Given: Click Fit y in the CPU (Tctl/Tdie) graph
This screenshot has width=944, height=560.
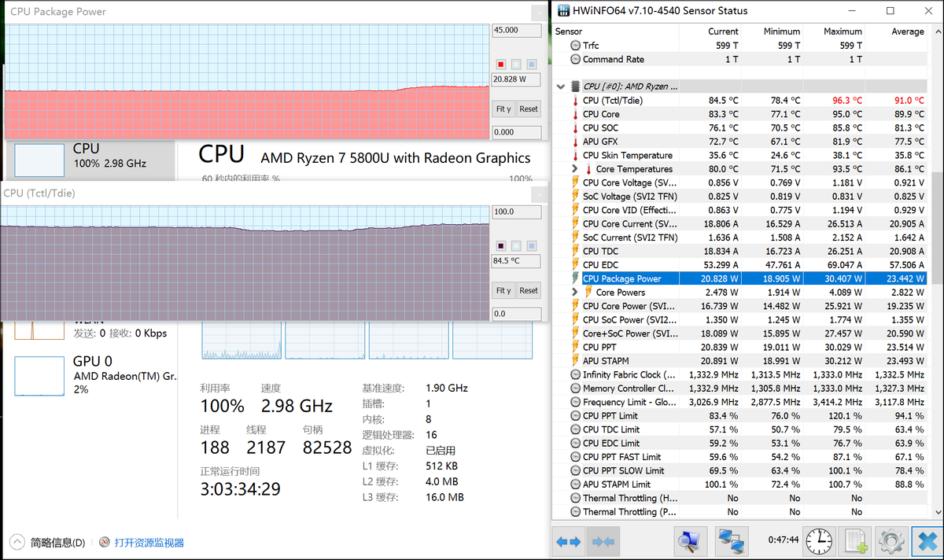Looking at the screenshot, I should click(503, 290).
